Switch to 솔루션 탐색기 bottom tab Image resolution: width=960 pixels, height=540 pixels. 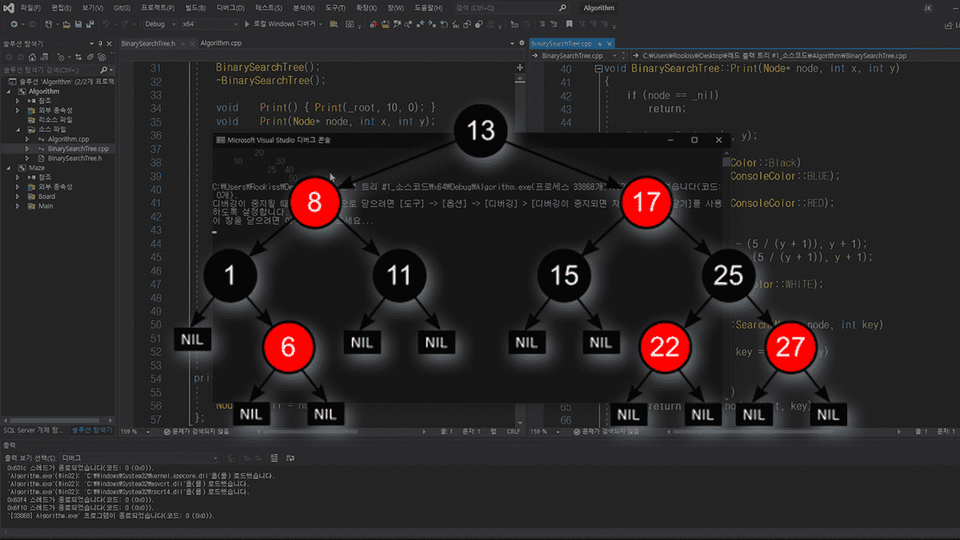[x=92, y=430]
